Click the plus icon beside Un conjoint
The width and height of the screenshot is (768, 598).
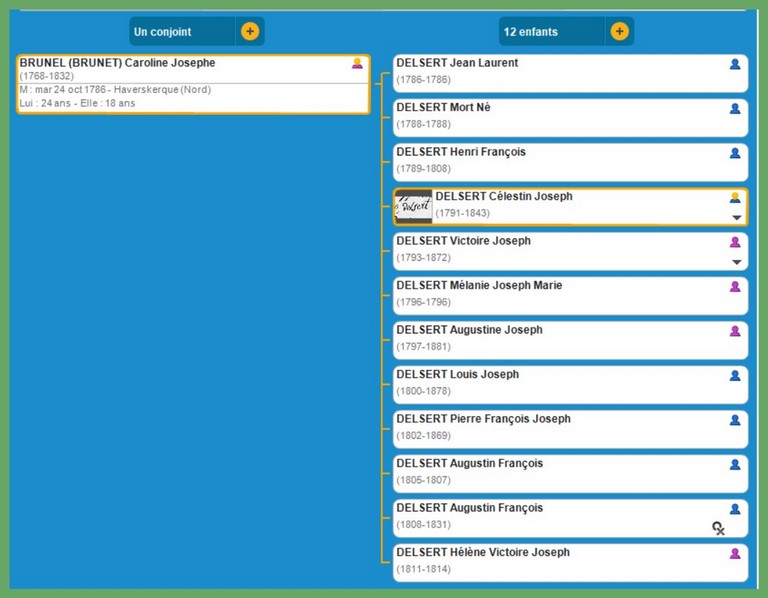(250, 31)
